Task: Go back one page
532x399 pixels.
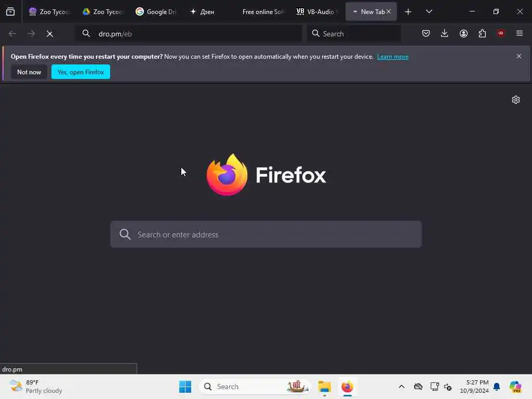Action: pos(12,34)
